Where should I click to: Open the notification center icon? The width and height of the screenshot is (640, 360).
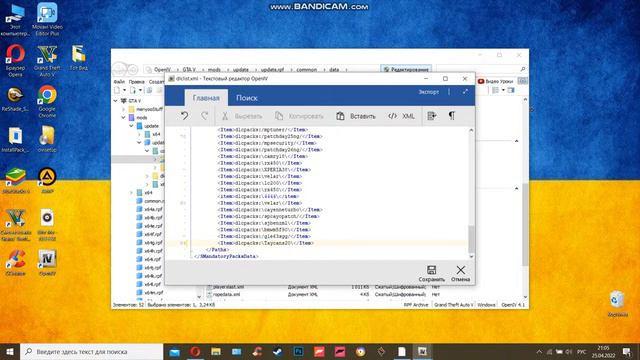pos(627,351)
